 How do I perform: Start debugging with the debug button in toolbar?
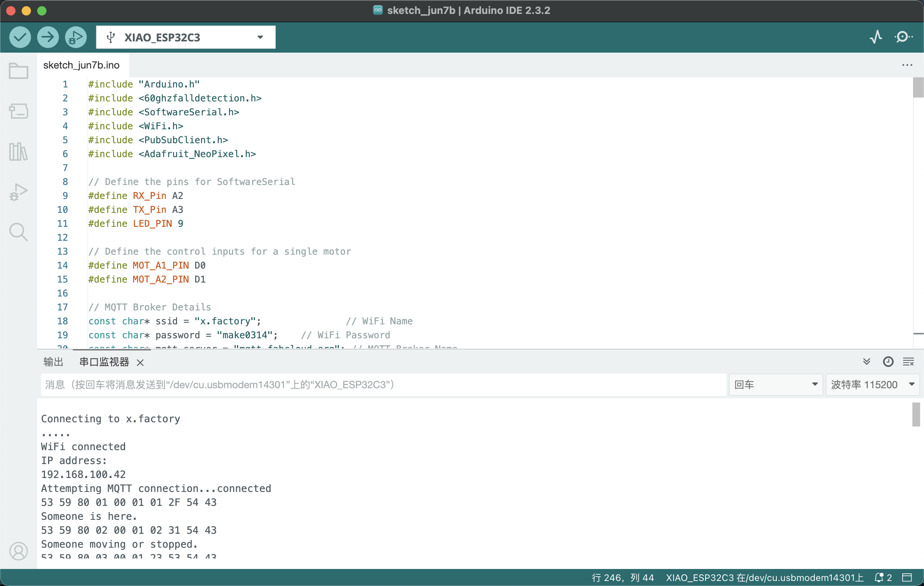(x=76, y=37)
